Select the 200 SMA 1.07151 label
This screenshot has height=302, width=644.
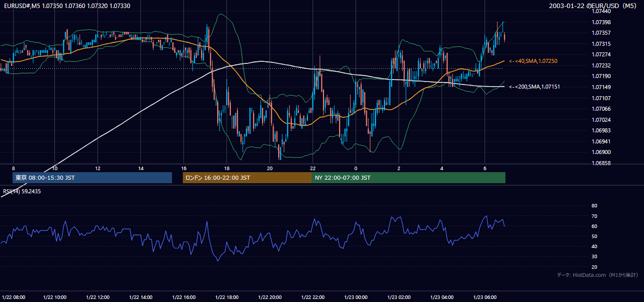pyautogui.click(x=534, y=87)
